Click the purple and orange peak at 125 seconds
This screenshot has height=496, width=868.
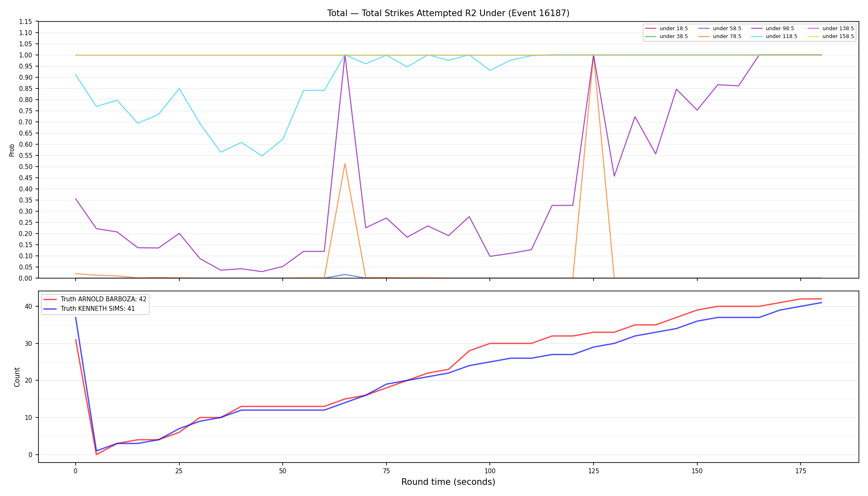point(594,55)
